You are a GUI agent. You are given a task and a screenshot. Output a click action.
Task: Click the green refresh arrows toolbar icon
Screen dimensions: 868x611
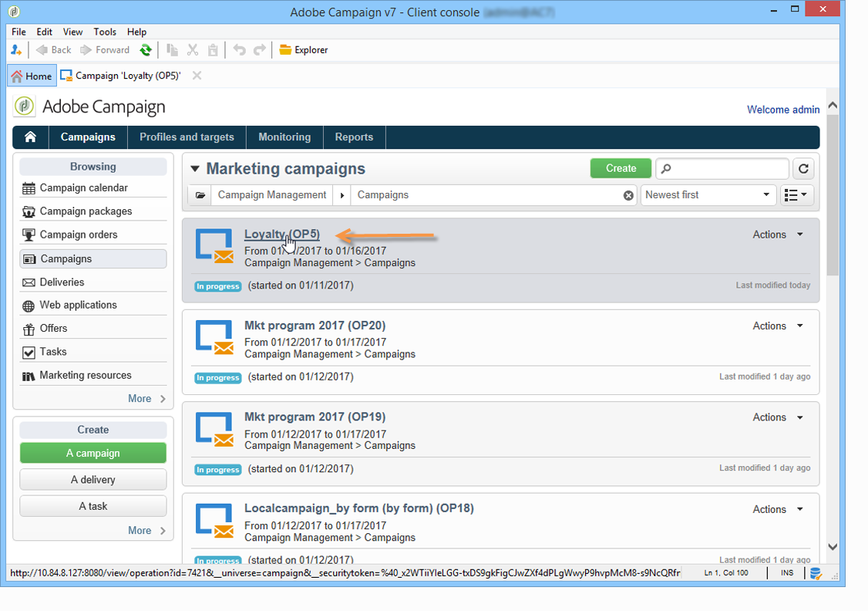[146, 50]
